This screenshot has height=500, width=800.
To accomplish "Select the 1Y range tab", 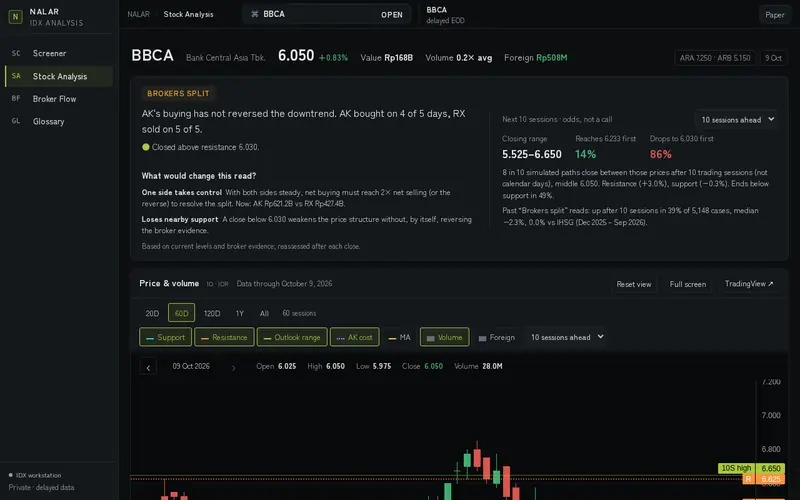I will (x=240, y=313).
